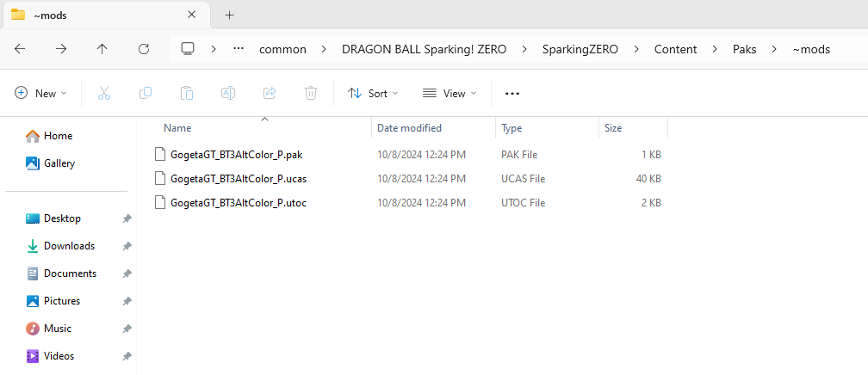Unpin Downloads using its pin icon
Screen dimensions: 868x375
127,246
